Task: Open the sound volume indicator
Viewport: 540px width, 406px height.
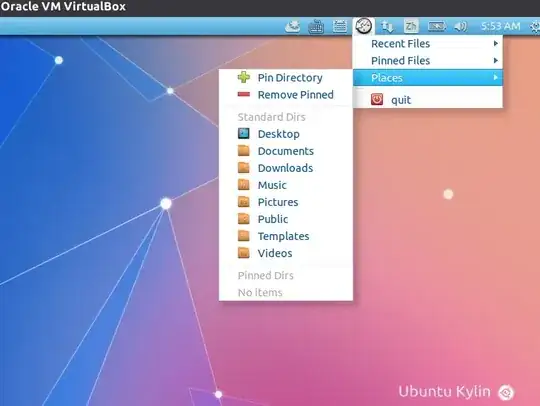Action: (x=460, y=27)
